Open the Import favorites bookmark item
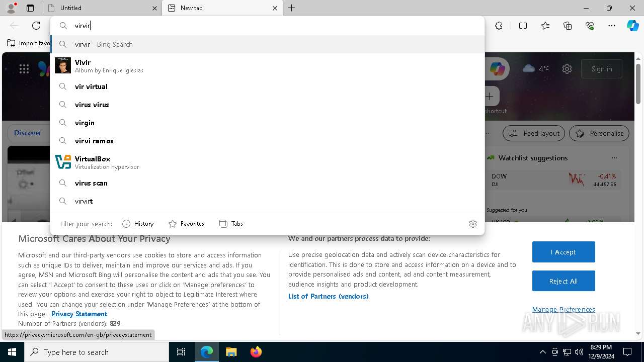 pos(29,43)
